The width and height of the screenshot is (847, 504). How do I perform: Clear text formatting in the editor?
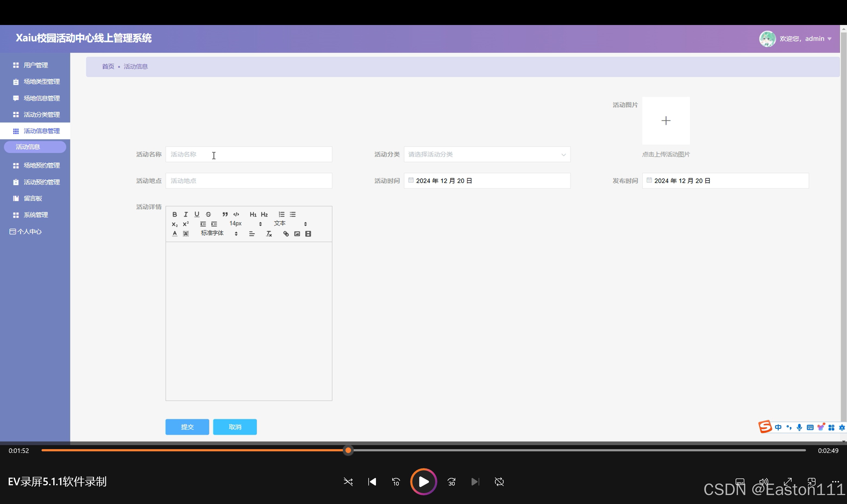(x=269, y=234)
